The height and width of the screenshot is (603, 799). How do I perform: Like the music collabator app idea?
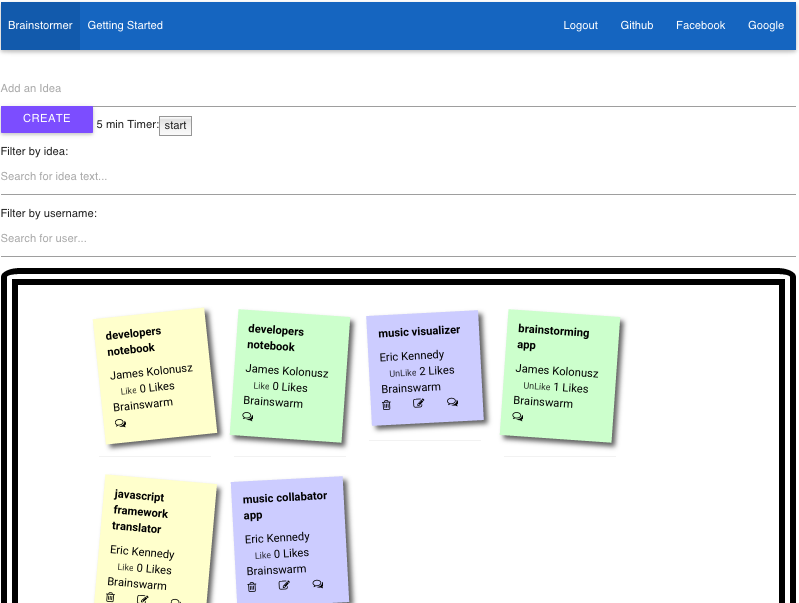[263, 555]
